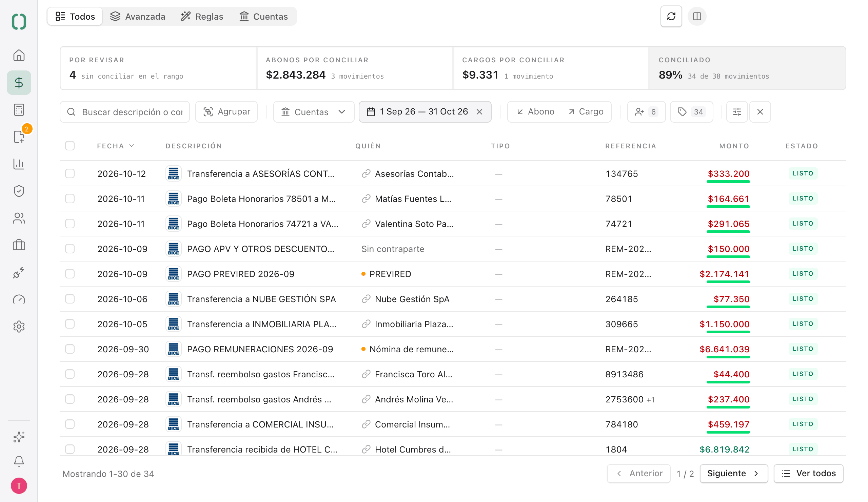Expand the Cuentas dropdown filter
The height and width of the screenshot is (502, 868).
(x=313, y=112)
